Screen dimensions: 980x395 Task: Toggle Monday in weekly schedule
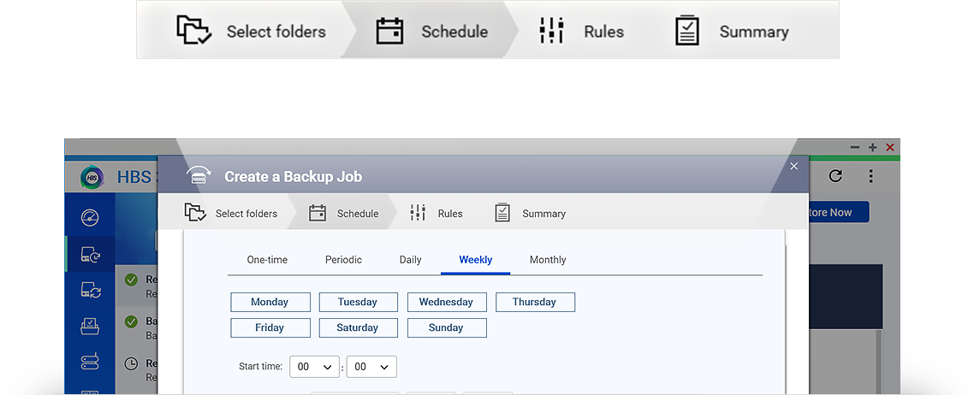[x=270, y=302]
